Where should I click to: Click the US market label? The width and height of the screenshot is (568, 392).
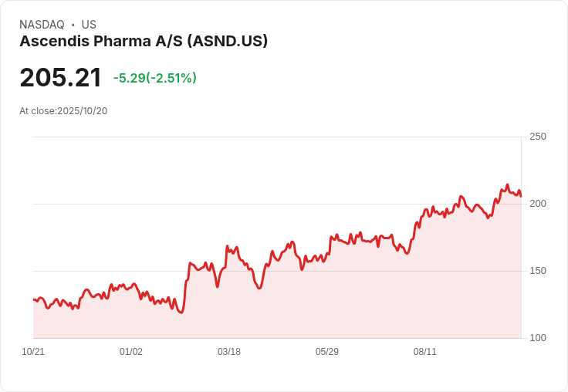(89, 25)
